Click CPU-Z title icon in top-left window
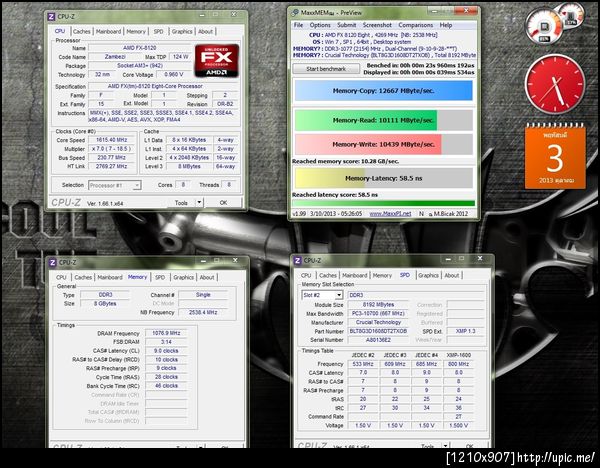This screenshot has width=600, height=468. click(51, 16)
